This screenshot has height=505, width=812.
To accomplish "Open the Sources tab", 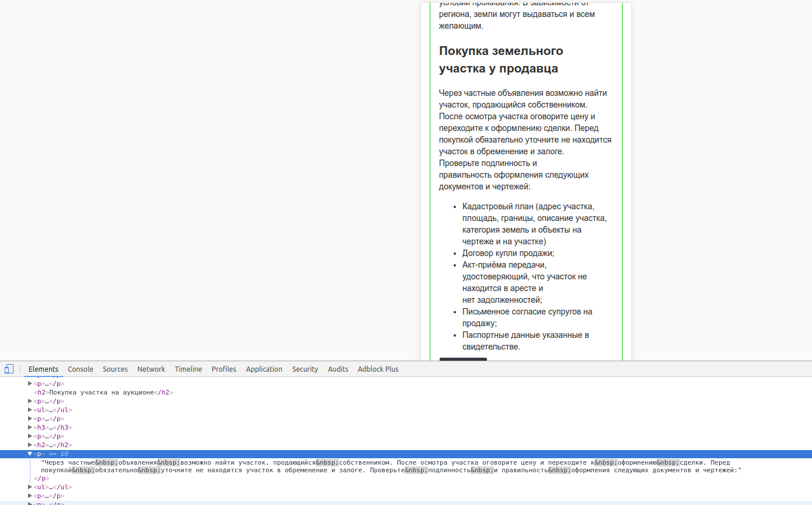I will (115, 369).
